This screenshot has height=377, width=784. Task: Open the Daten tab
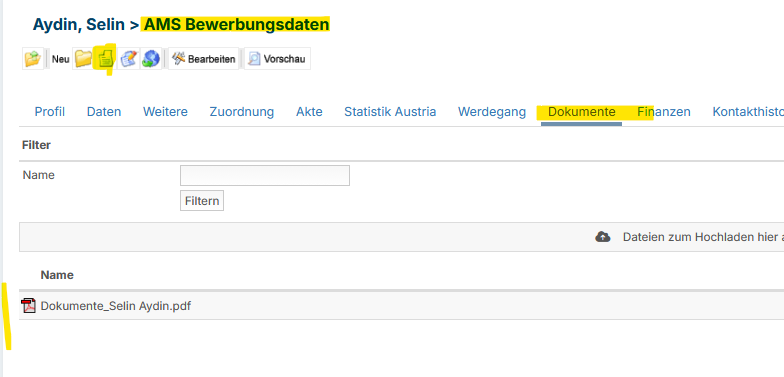104,112
